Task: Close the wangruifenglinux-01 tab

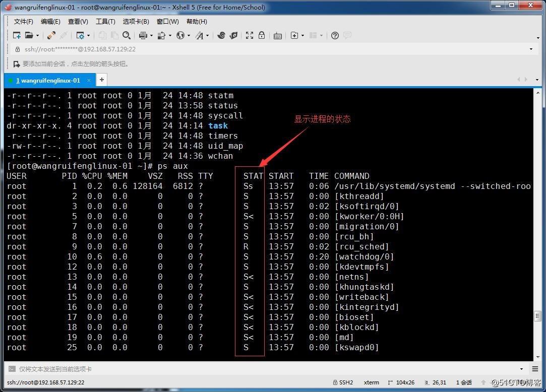Action: pyautogui.click(x=89, y=81)
